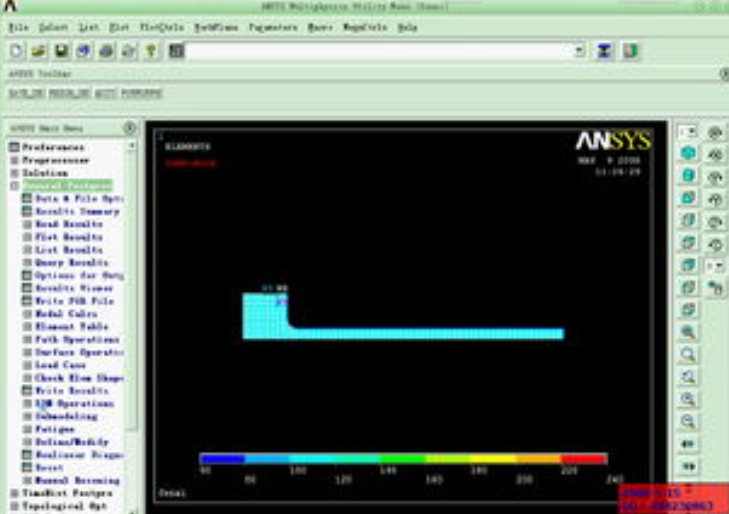The image size is (729, 514).
Task: Click the QUIT toolbar button
Action: pyautogui.click(x=106, y=93)
